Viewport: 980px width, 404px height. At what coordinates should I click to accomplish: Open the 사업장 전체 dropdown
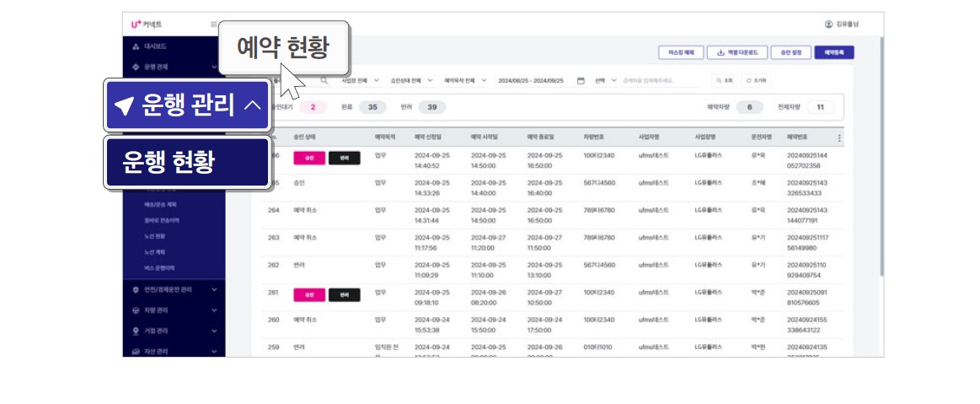tap(361, 81)
